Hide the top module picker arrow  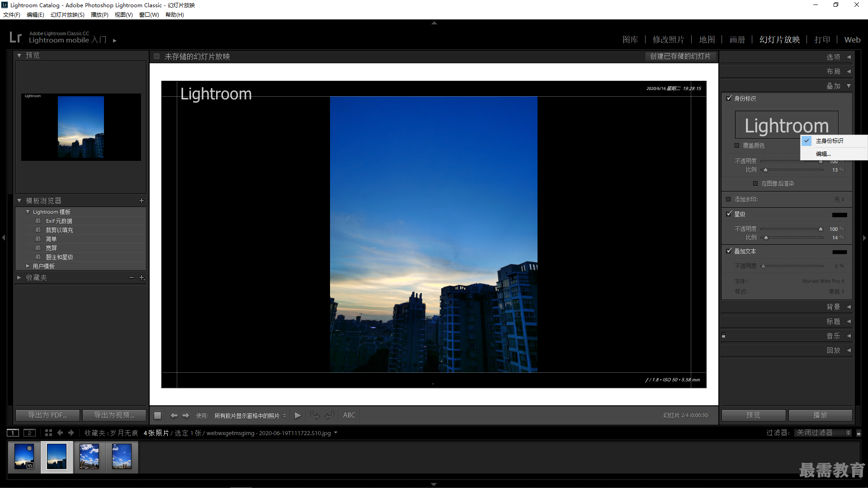(434, 23)
